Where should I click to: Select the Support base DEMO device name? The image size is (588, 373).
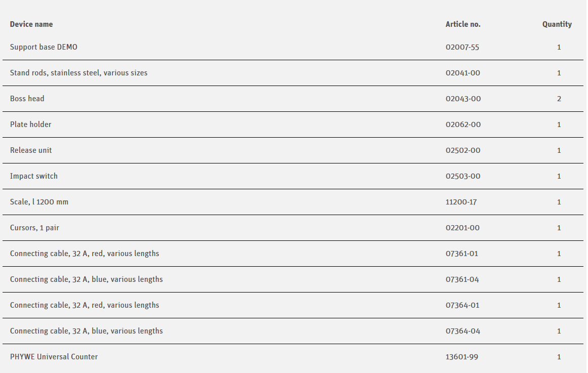44,47
